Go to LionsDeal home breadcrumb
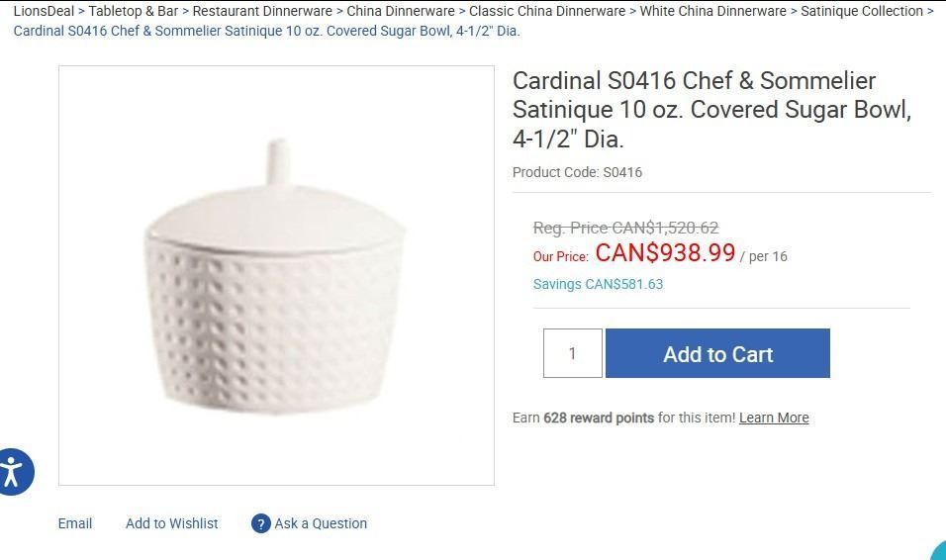Image resolution: width=946 pixels, height=560 pixels. [44, 11]
